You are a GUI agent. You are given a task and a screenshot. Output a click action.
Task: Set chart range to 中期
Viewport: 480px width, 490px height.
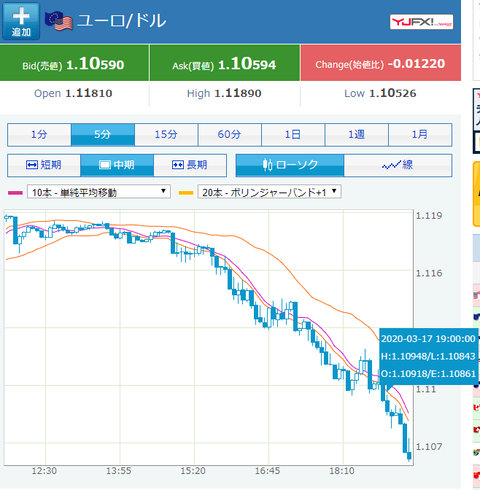(117, 165)
